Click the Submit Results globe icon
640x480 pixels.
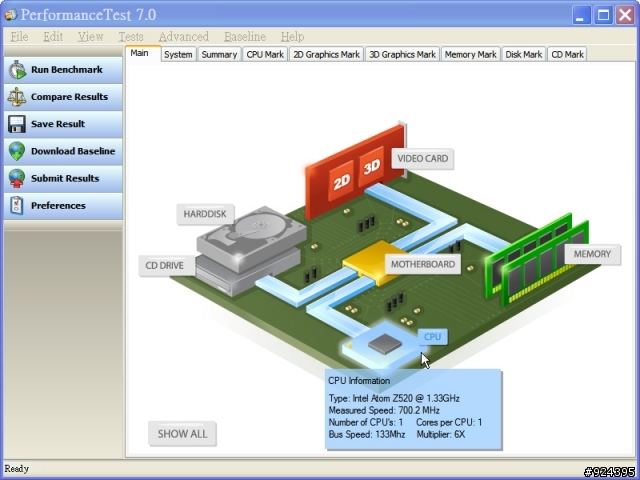[17, 178]
